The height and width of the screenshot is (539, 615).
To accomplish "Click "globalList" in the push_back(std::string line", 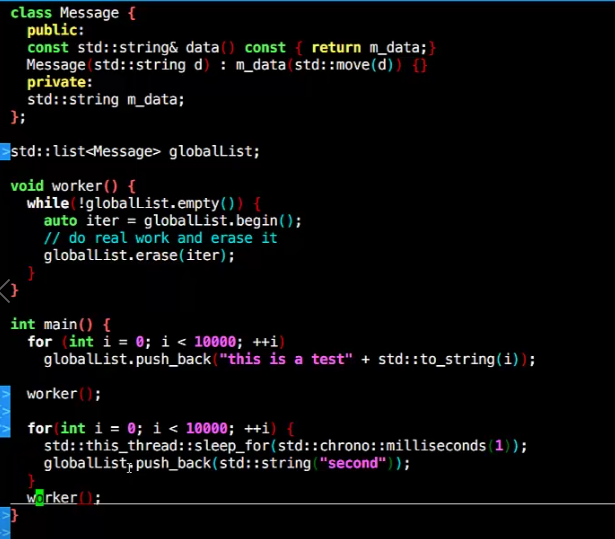I will coord(85,463).
